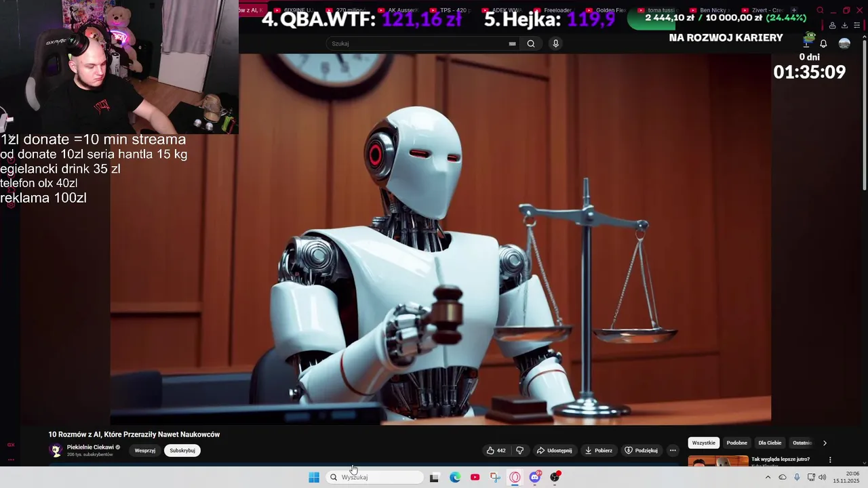The width and height of the screenshot is (868, 488).
Task: Open Snipping Tool from the taskbar
Action: [495, 477]
